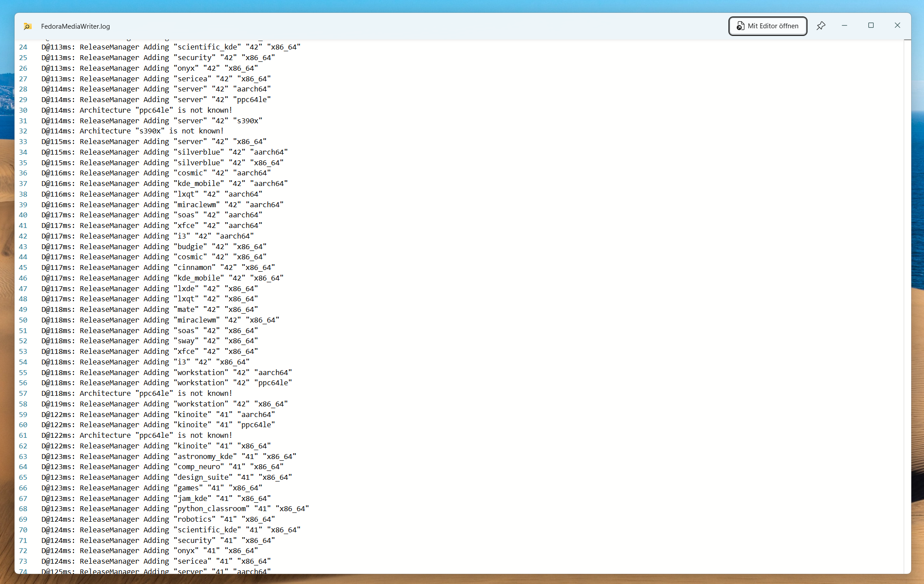The image size is (924, 584).
Task: Click line 29 adding "server" "42" "ppc64le"
Action: pos(156,100)
